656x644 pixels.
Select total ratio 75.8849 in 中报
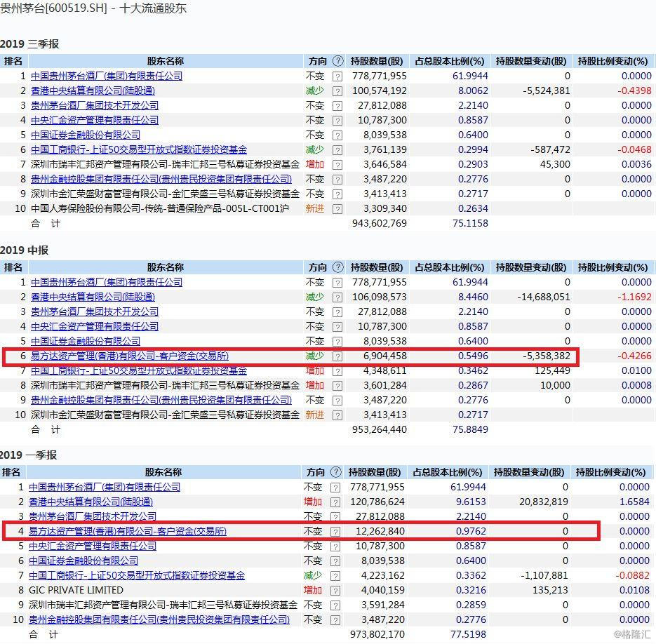pos(470,430)
